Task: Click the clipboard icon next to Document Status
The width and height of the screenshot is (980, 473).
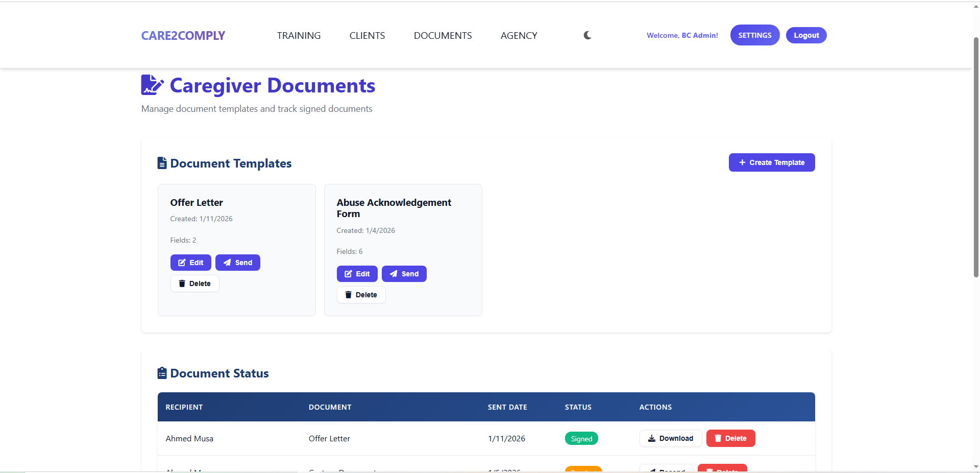Action: (x=162, y=373)
